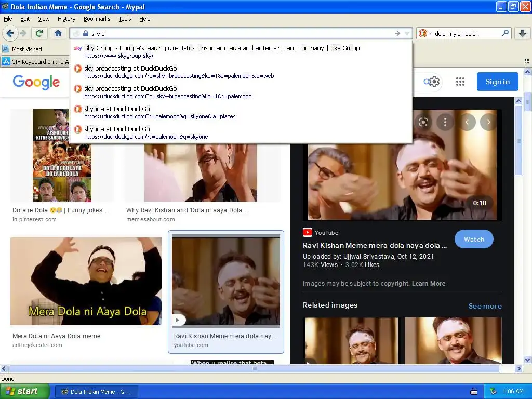Click Dola Indian Meme taskbar item

coord(96,392)
